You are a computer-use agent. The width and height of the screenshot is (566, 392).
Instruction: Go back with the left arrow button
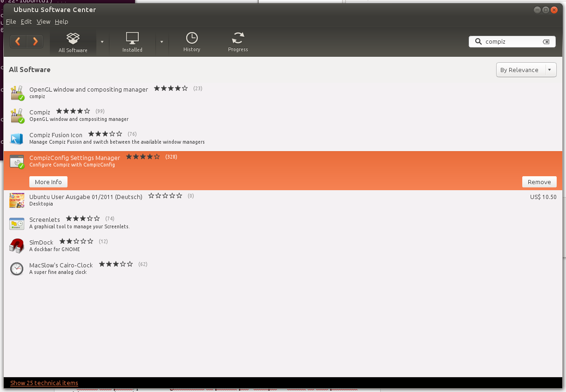coord(18,41)
